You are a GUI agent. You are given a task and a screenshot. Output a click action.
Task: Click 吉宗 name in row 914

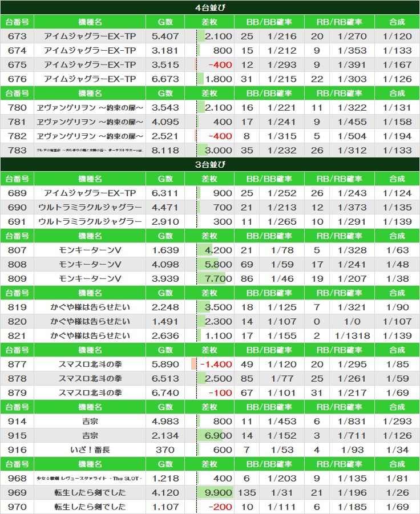[x=90, y=421]
